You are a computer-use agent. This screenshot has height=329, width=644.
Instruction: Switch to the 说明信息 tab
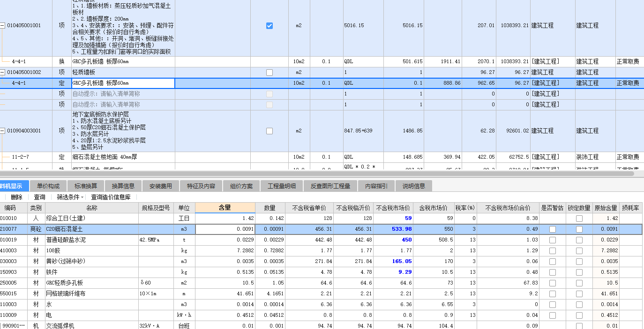pos(414,186)
